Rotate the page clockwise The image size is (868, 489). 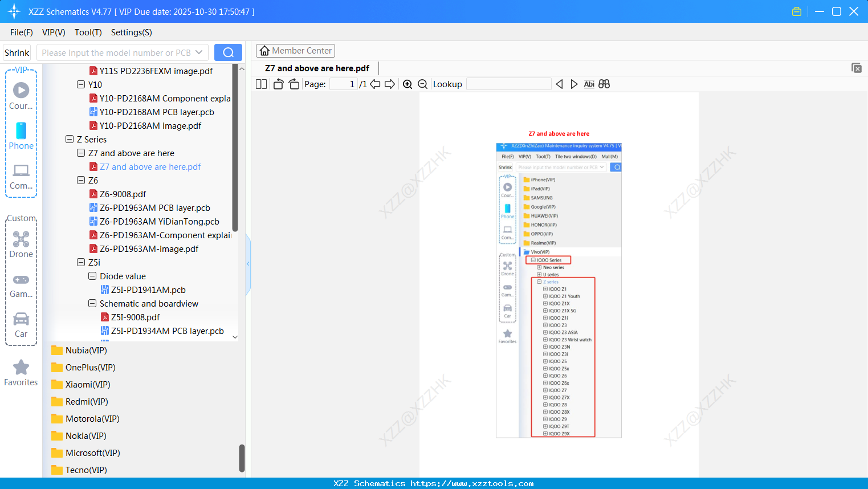pyautogui.click(x=294, y=84)
